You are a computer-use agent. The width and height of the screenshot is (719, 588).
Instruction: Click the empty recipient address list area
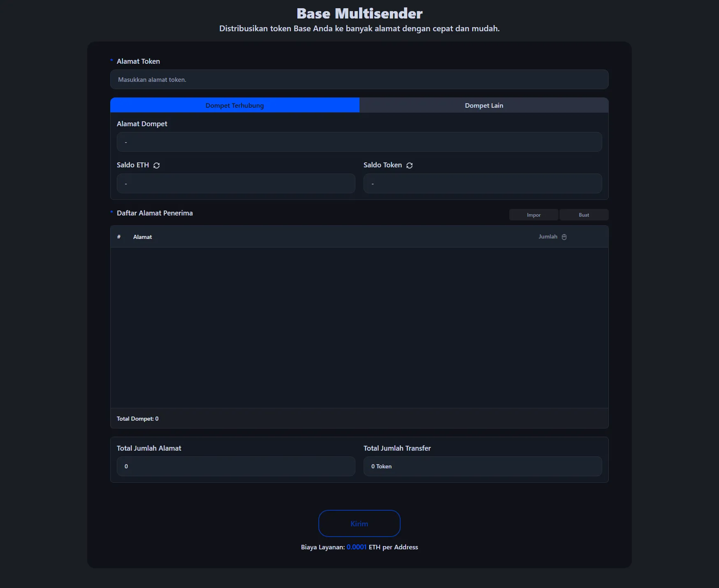click(x=359, y=327)
